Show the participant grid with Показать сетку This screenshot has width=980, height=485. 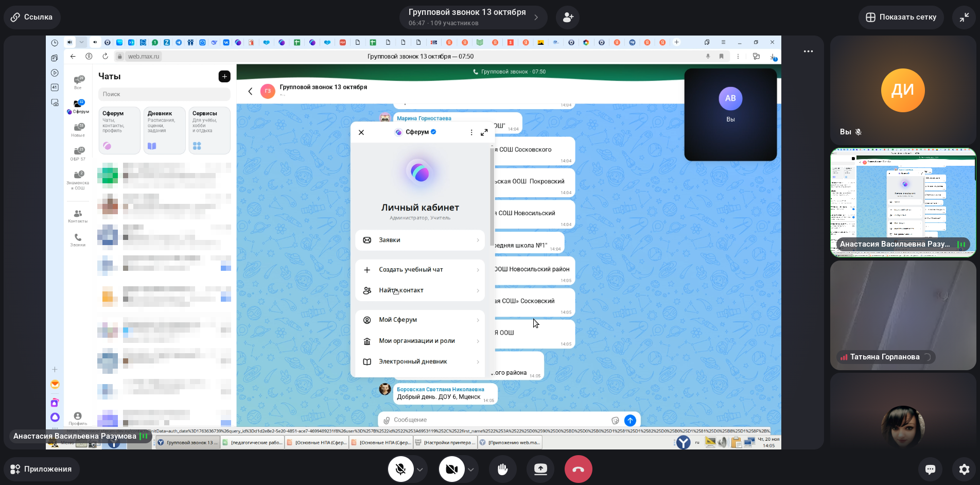901,17
